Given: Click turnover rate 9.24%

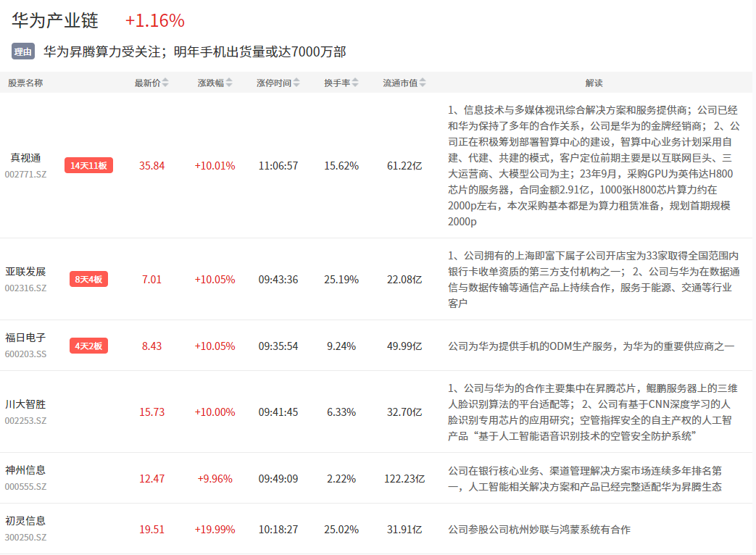Looking at the screenshot, I should (341, 346).
